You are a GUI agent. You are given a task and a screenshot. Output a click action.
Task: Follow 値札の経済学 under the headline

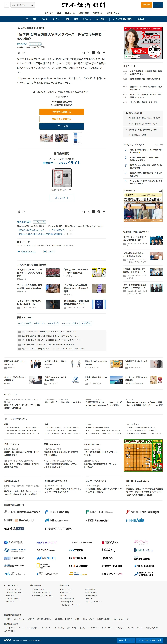[x=35, y=44]
